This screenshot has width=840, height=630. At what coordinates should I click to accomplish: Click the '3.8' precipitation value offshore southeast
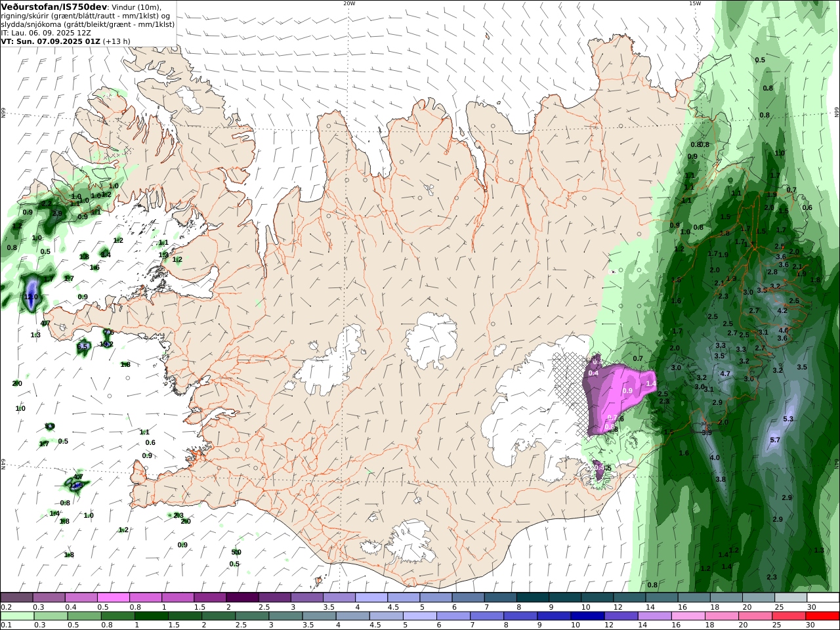(721, 479)
